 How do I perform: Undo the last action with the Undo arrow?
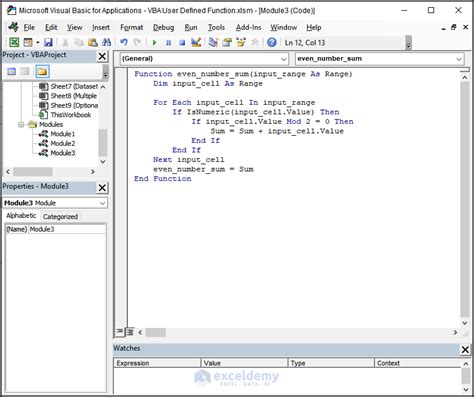(x=124, y=42)
